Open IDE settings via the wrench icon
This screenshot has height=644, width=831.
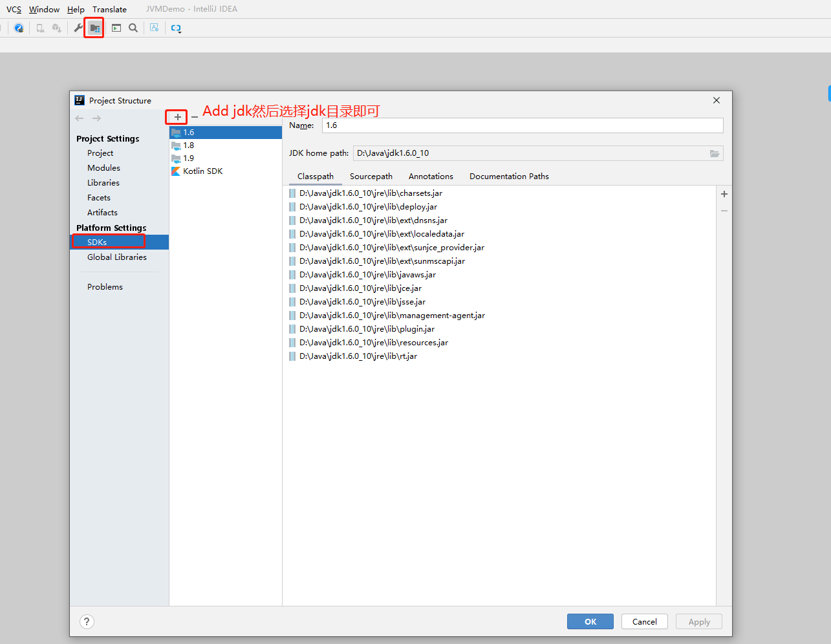pos(77,28)
